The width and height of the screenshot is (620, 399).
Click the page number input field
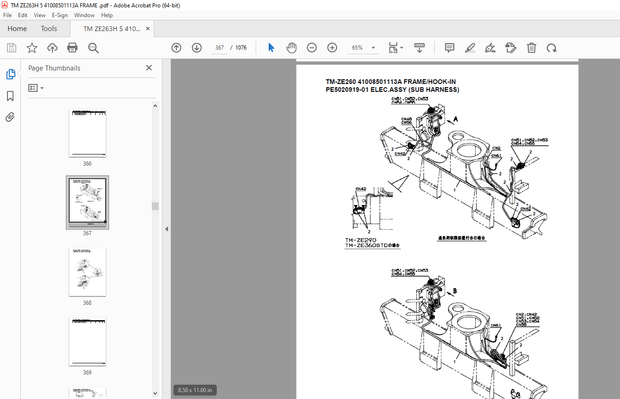(219, 48)
